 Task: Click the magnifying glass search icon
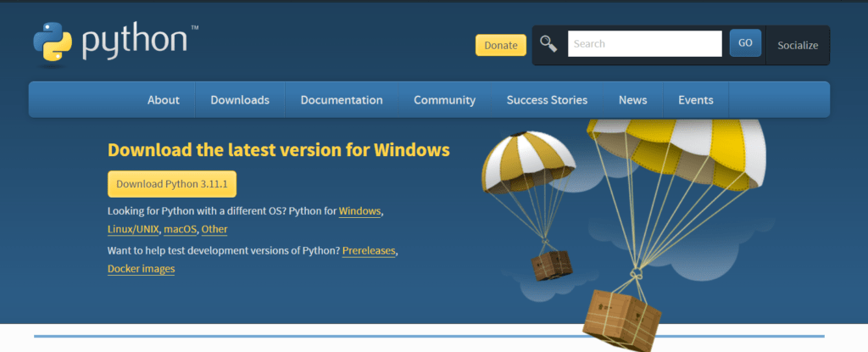pyautogui.click(x=548, y=44)
